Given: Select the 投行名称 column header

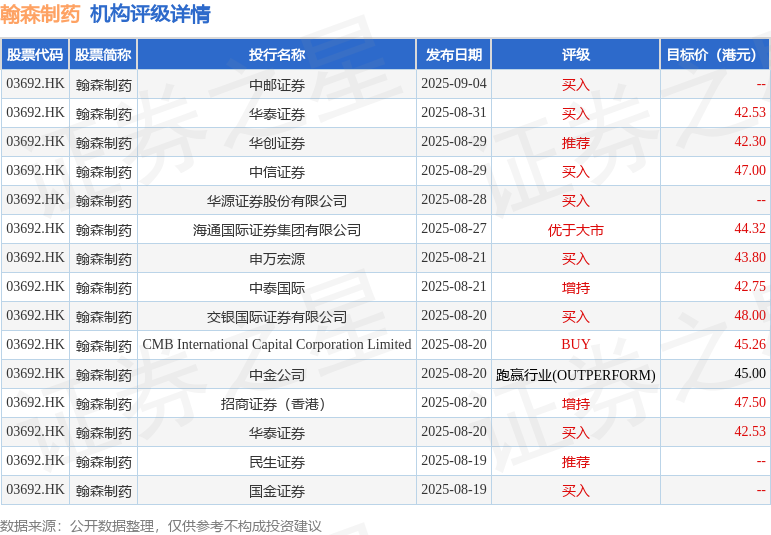Looking at the screenshot, I should [277, 55].
